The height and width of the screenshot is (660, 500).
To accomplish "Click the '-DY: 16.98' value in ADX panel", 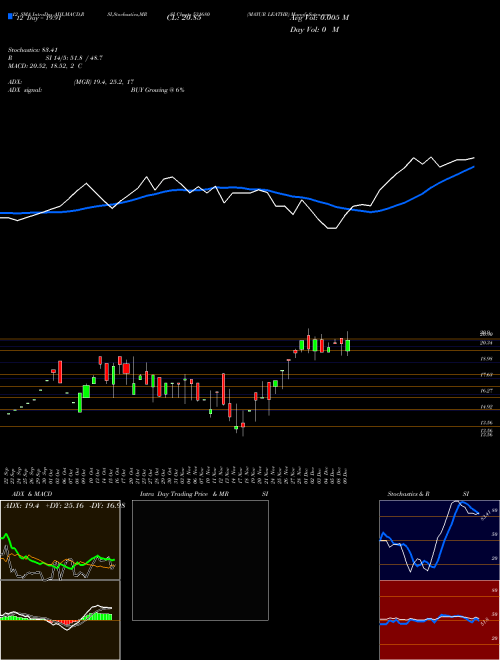I will [x=106, y=506].
